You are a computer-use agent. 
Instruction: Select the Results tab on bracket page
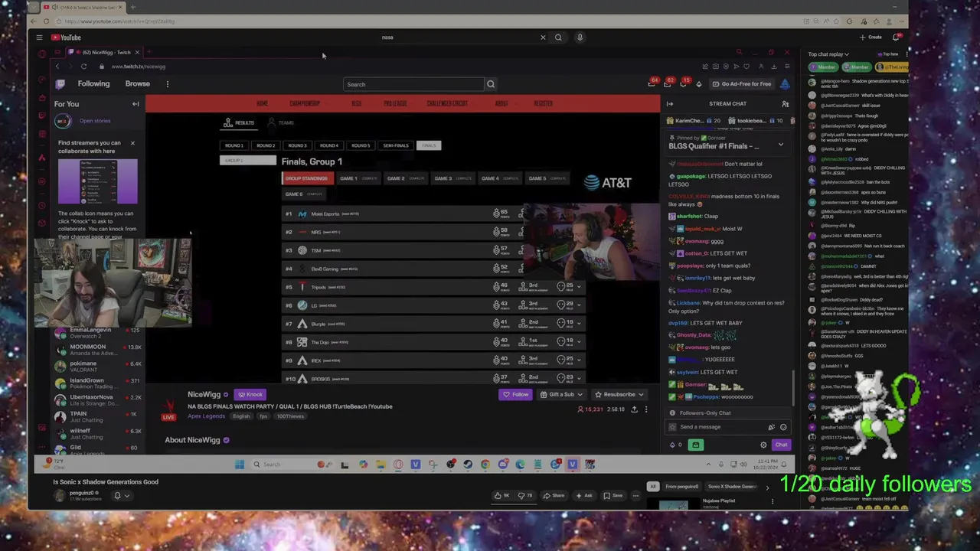[x=240, y=122]
